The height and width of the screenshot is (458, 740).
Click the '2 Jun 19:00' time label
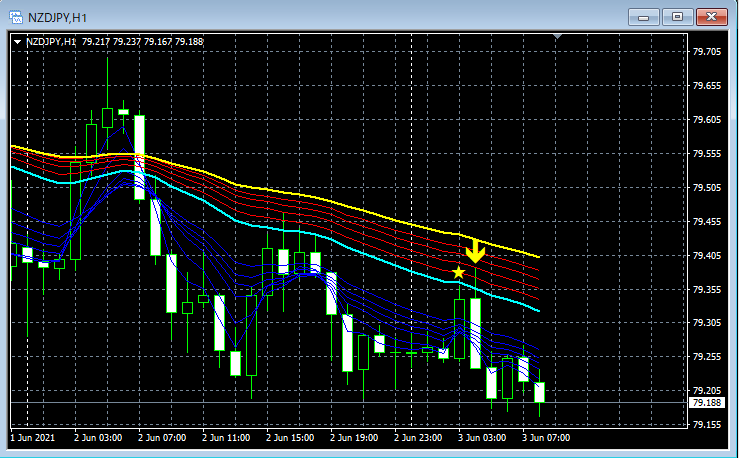coord(353,438)
